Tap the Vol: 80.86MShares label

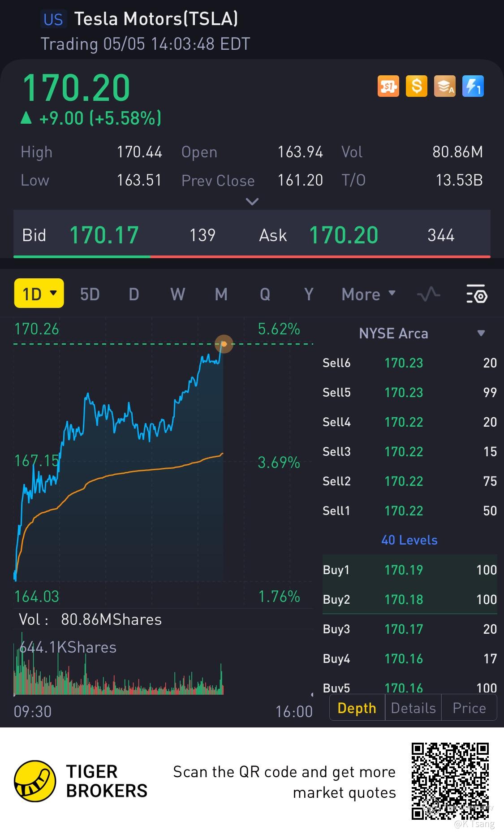(x=90, y=619)
